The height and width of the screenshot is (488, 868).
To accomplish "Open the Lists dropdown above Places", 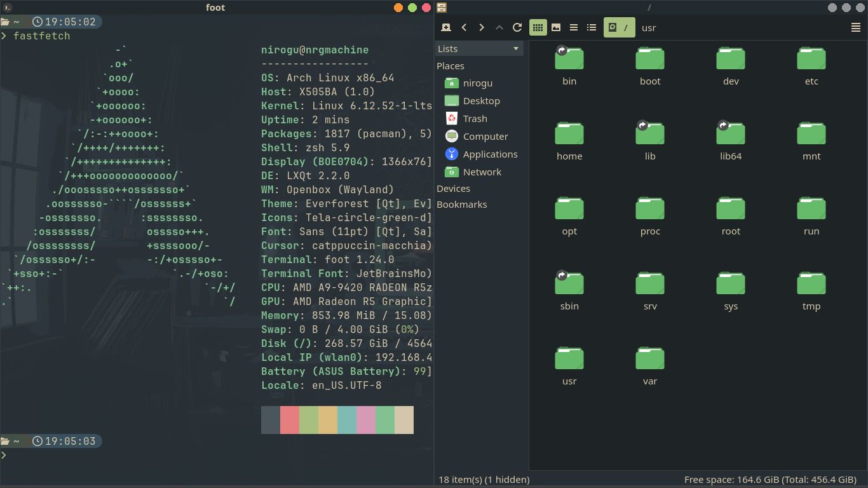I will (479, 48).
